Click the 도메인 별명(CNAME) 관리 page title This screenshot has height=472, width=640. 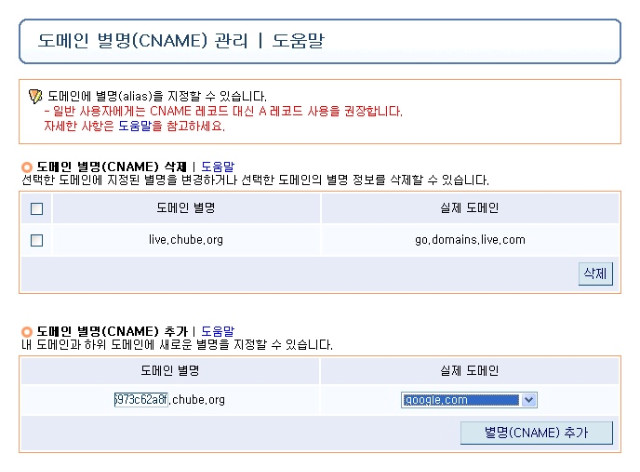pyautogui.click(x=143, y=40)
